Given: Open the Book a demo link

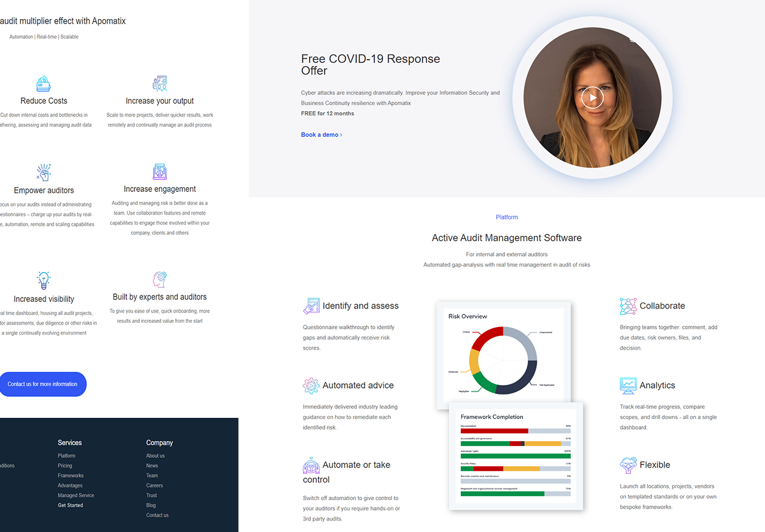Looking at the screenshot, I should [x=322, y=135].
